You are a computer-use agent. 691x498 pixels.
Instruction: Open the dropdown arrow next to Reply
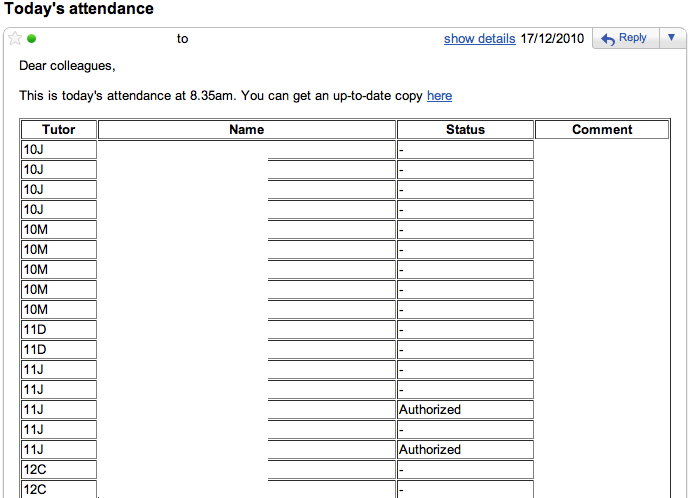671,38
